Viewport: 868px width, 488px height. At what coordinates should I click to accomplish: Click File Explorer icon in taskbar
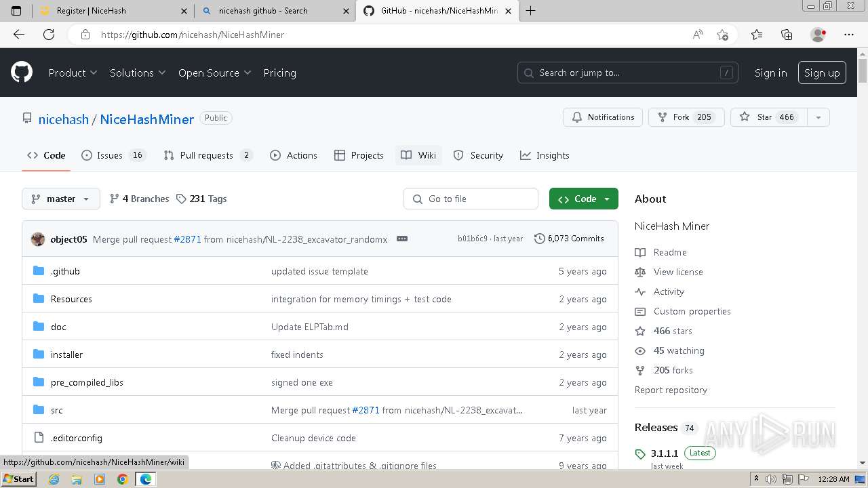(x=77, y=479)
